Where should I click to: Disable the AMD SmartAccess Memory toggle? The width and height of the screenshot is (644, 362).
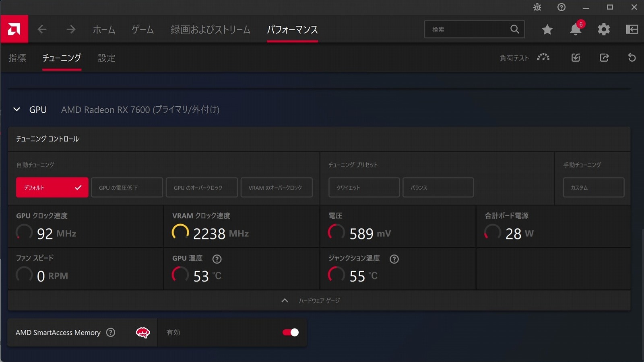290,332
